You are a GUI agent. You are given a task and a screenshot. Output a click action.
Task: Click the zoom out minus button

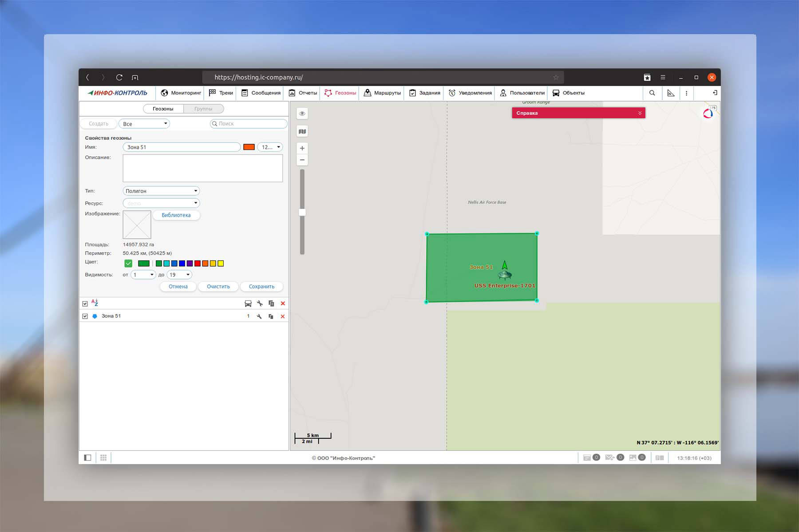coord(302,160)
